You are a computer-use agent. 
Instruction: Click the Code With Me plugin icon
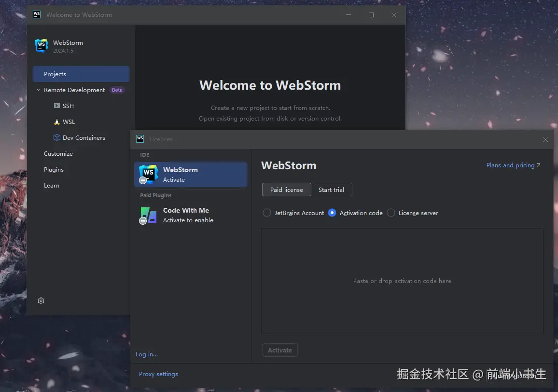(x=148, y=216)
